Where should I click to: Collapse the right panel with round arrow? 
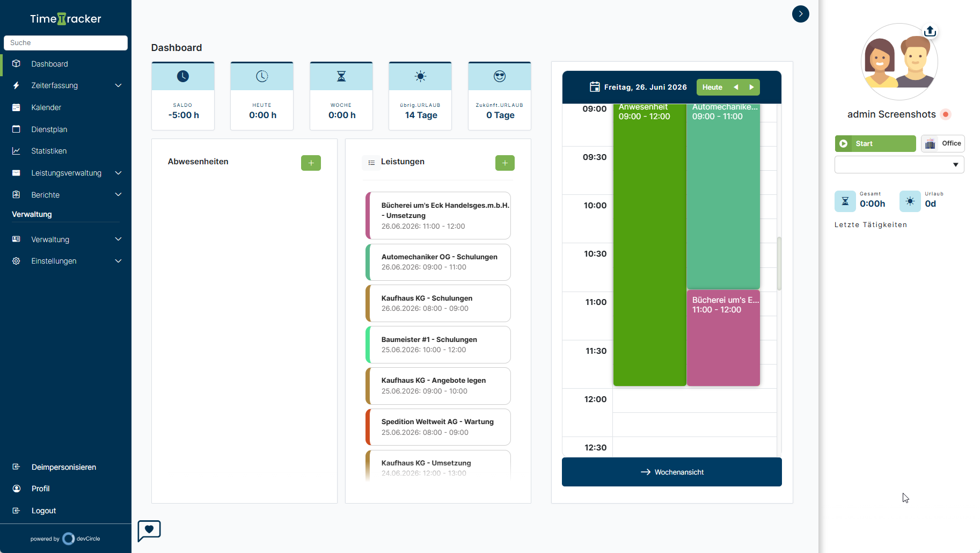tap(801, 14)
